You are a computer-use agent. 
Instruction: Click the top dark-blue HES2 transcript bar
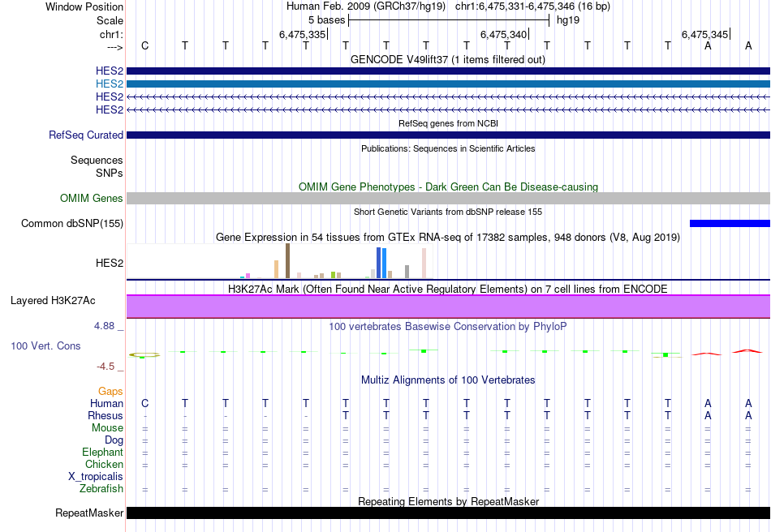(x=448, y=71)
